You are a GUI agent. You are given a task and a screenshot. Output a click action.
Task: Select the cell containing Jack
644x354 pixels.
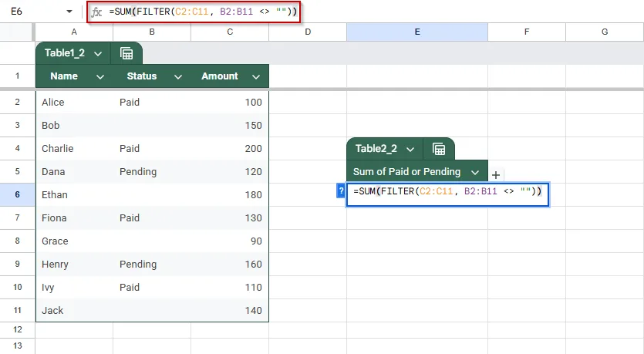click(74, 311)
